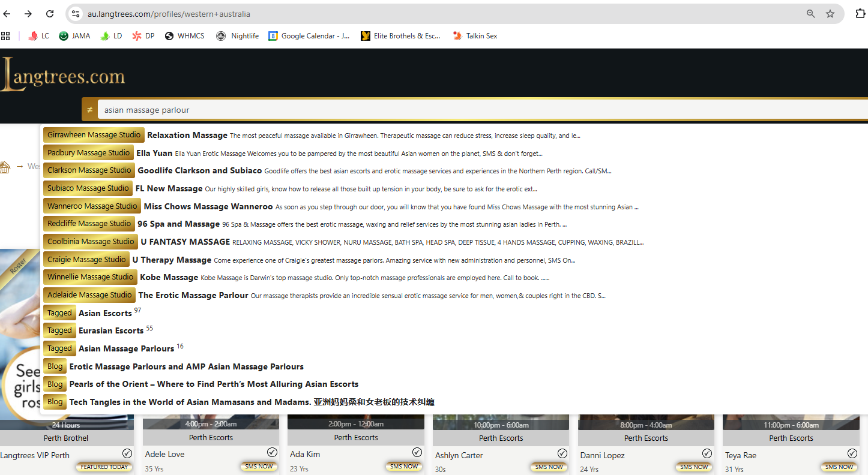Select the Redcliffe Massage Studio tag
This screenshot has height=475, width=868.
coord(89,224)
